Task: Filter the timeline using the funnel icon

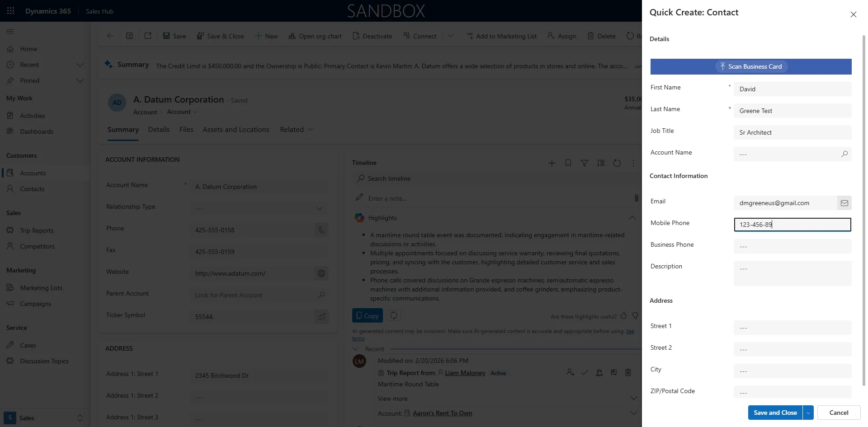Action: (585, 163)
